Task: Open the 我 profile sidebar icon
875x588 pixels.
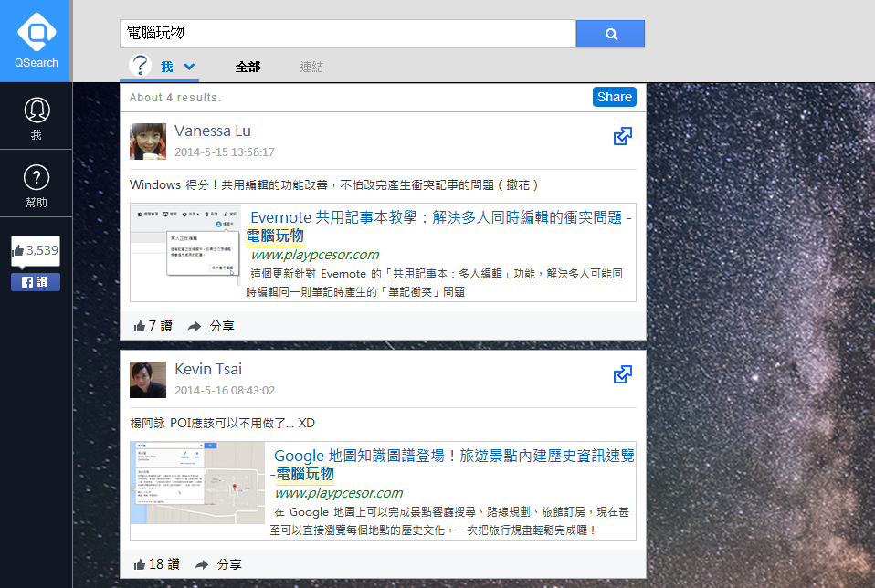Action: (37, 118)
